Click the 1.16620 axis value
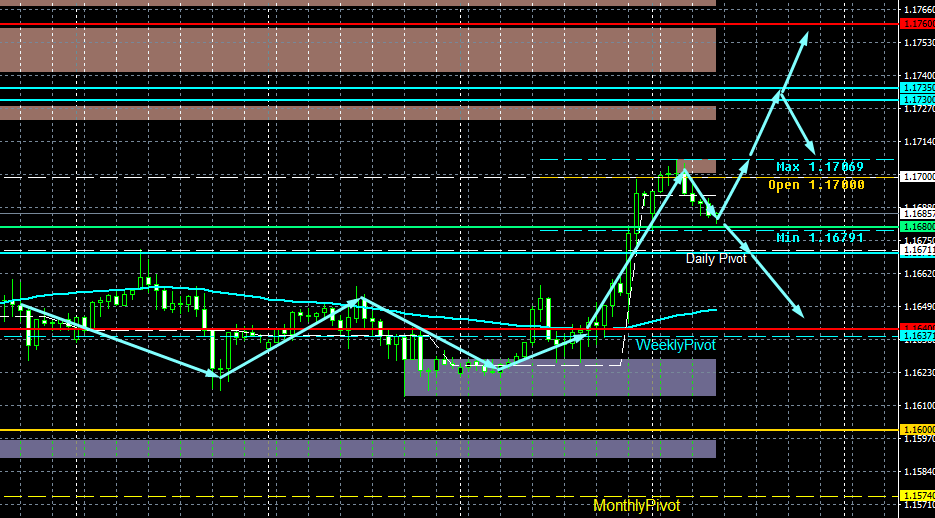Image resolution: width=935 pixels, height=518 pixels. tap(919, 274)
